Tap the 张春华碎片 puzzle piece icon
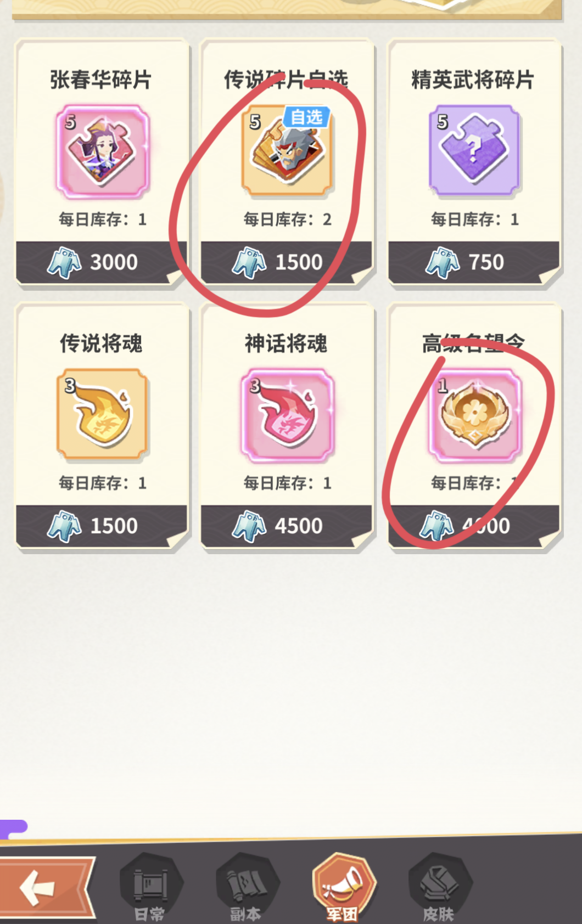This screenshot has width=582, height=924. (x=102, y=152)
